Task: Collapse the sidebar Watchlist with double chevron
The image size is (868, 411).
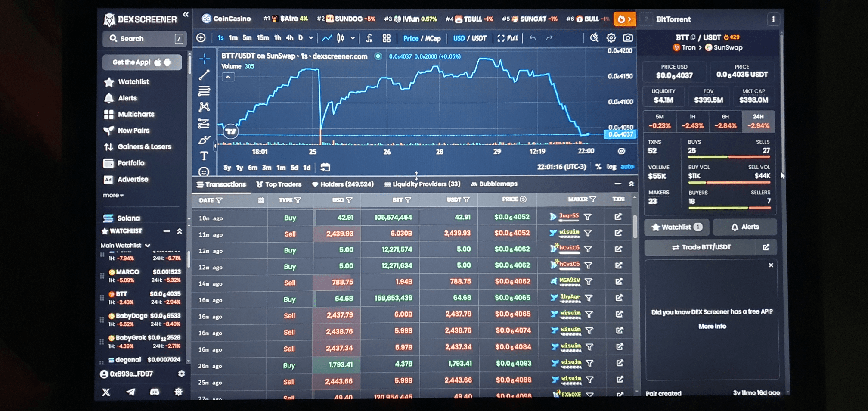Action: [x=180, y=231]
